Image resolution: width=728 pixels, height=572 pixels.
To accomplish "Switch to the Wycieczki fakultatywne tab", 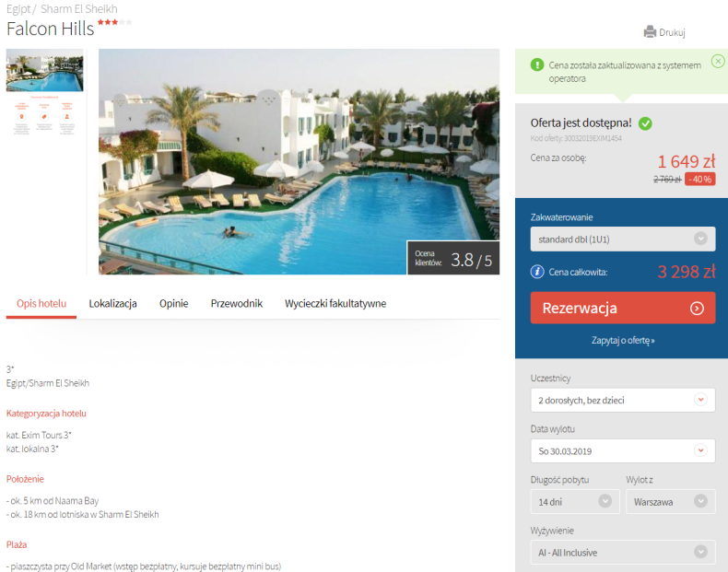I will click(335, 303).
